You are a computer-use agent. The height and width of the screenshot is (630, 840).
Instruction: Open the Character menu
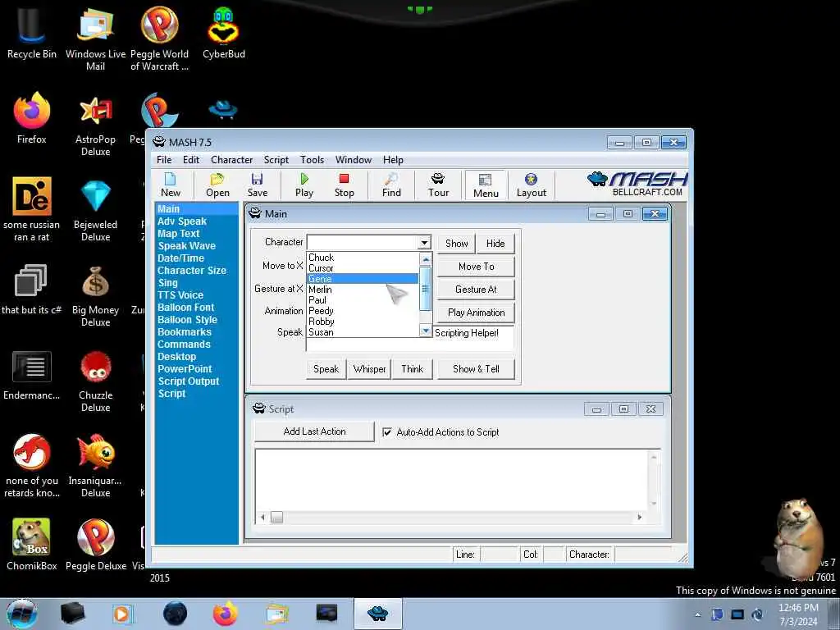coord(231,160)
